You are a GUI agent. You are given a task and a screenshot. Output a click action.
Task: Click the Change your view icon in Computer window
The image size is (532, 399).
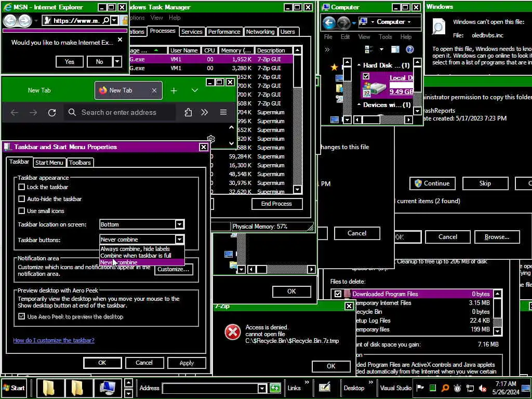point(369,49)
